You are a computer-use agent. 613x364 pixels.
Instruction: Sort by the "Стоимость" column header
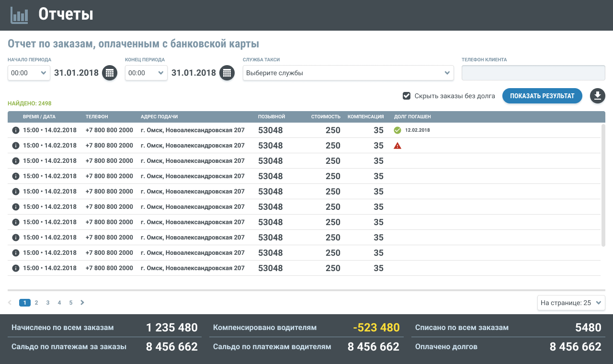tap(326, 116)
